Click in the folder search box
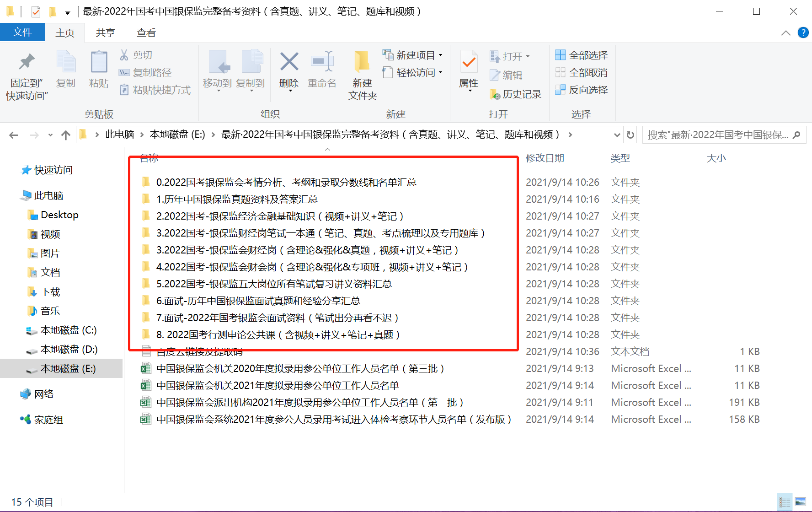This screenshot has height=512, width=812. pyautogui.click(x=718, y=135)
